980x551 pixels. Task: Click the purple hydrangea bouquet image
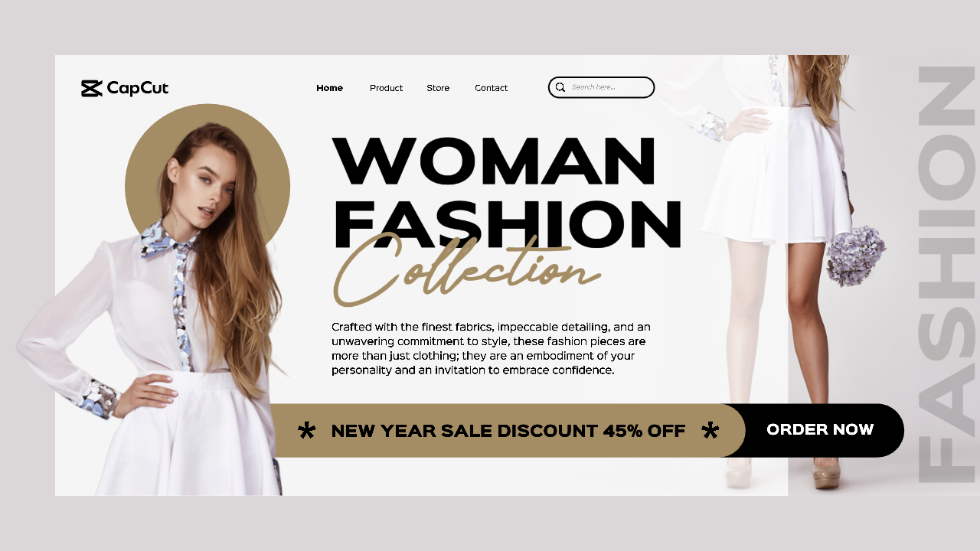[x=855, y=256]
